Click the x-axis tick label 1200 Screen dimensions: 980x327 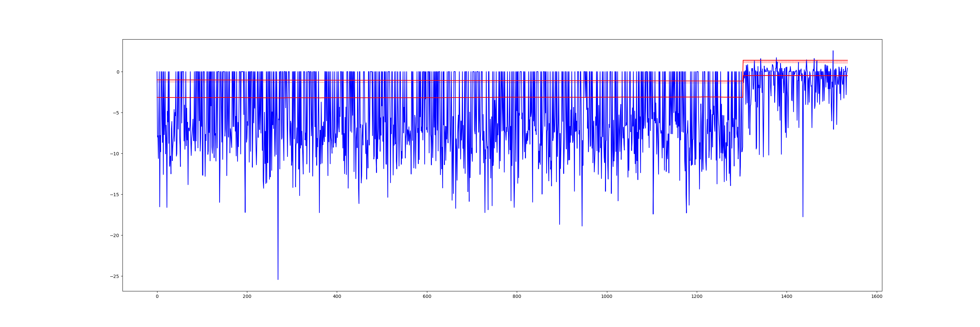(x=697, y=297)
